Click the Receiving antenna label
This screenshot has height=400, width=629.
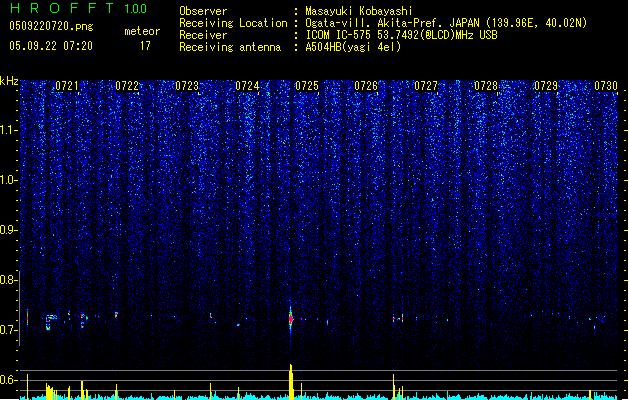tap(230, 47)
